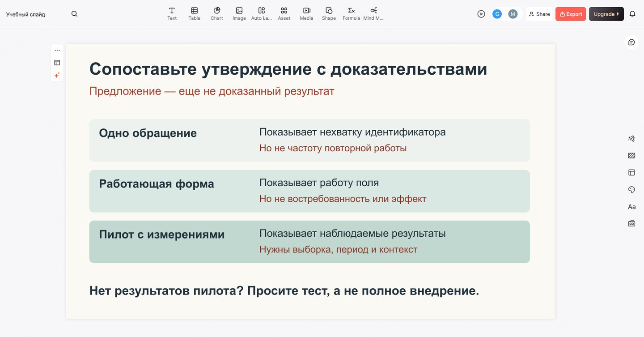
Task: Select the 'Работающая форма' row label
Action: coord(157,184)
